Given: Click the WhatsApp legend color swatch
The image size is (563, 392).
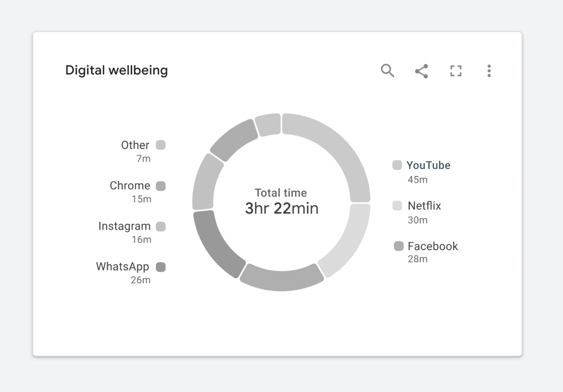Looking at the screenshot, I should 161,267.
